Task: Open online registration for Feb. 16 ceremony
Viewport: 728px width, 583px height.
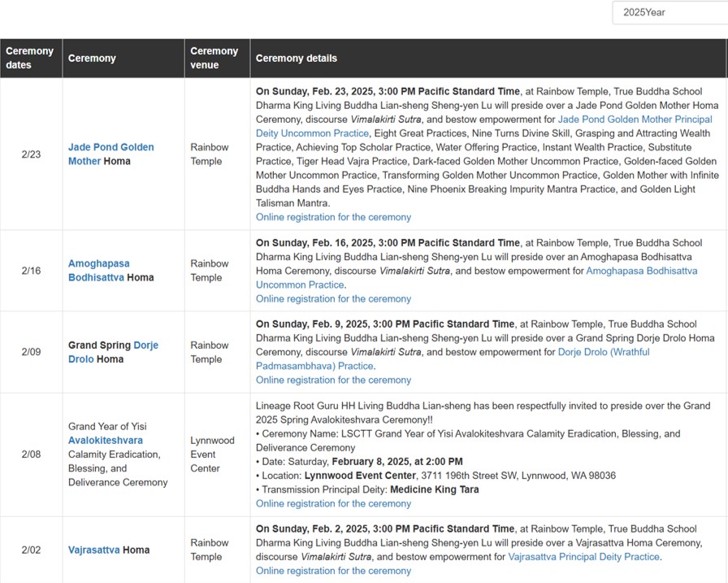Action: click(333, 298)
